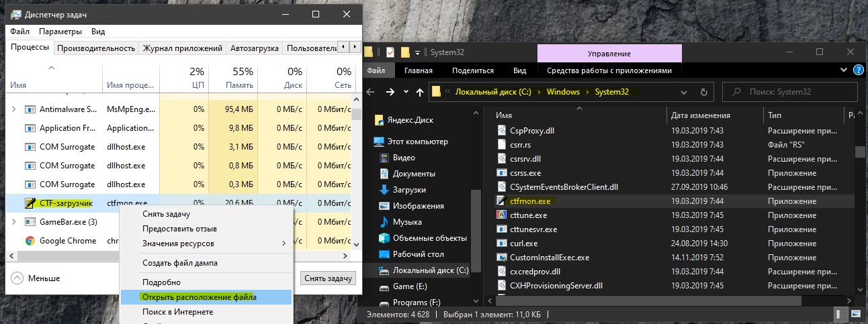Click the Application Frame Host process icon

(x=31, y=128)
